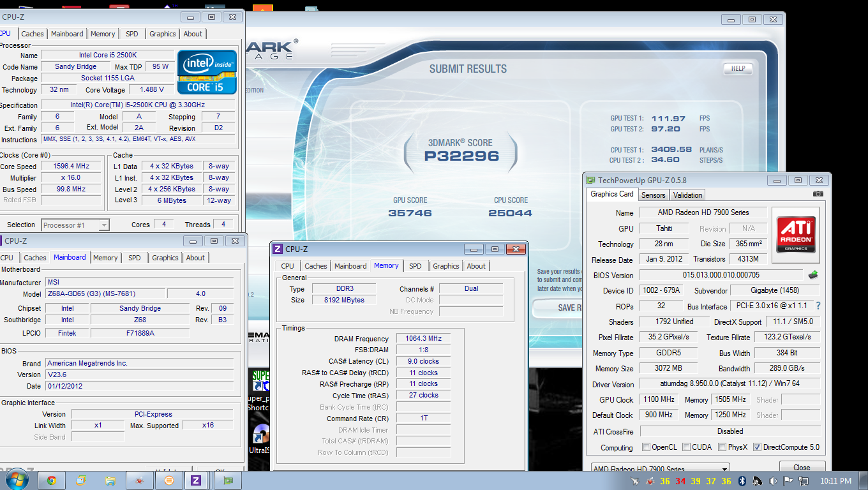Open SPD tab in top CPU-Z window
This screenshot has width=868, height=490.
pyautogui.click(x=131, y=34)
